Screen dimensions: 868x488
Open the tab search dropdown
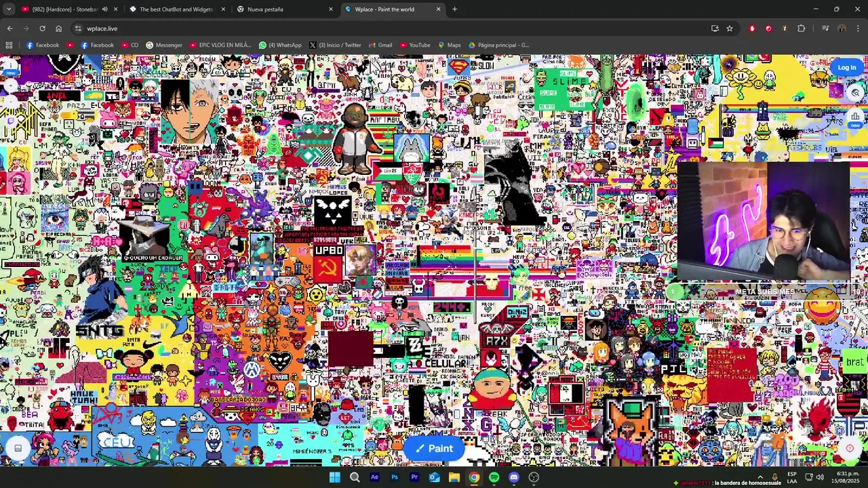tap(9, 9)
